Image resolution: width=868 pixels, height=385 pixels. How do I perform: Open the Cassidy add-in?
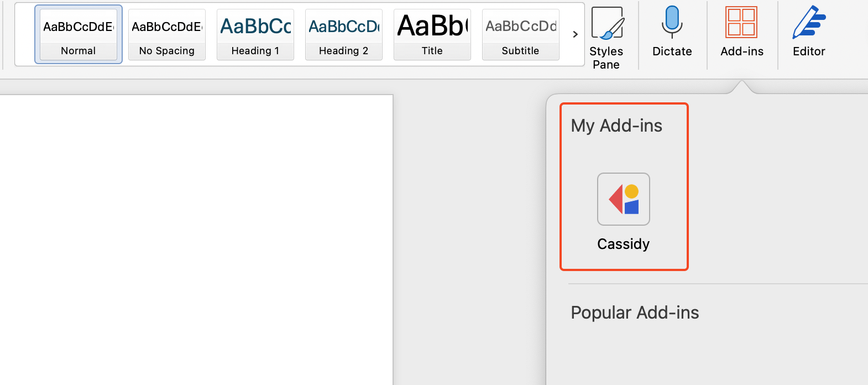click(x=624, y=199)
